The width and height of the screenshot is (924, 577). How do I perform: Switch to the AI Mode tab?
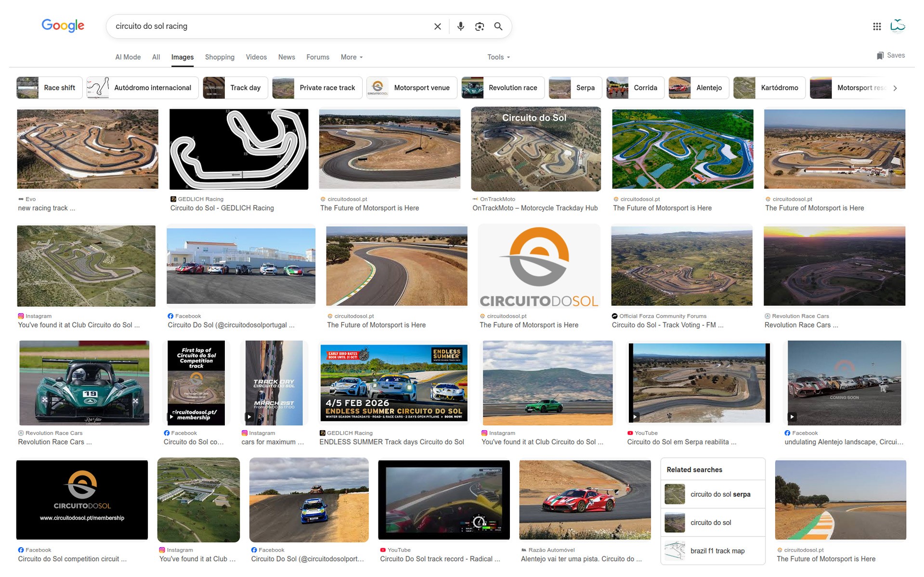pyautogui.click(x=128, y=57)
